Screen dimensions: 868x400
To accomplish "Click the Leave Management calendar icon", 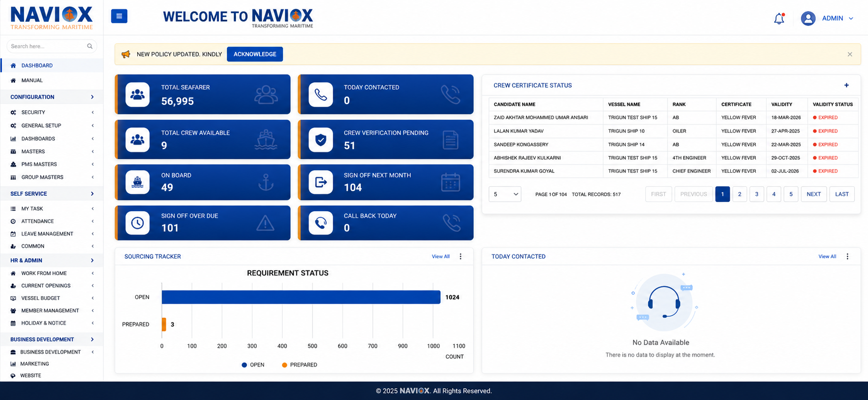I will 13,234.
